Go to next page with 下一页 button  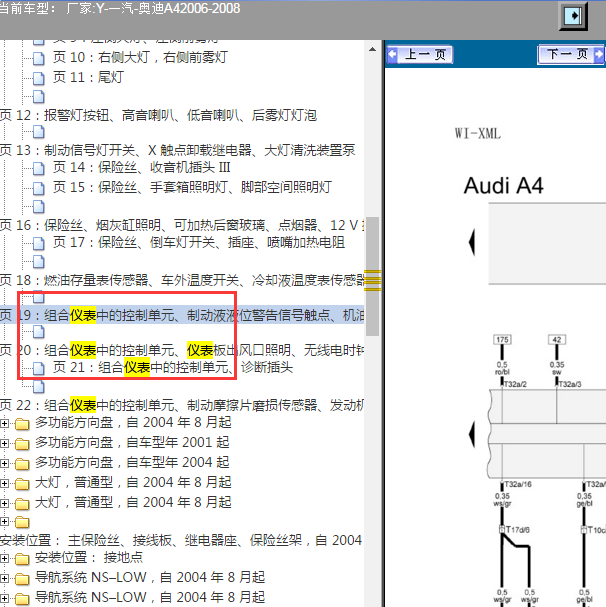click(x=571, y=54)
